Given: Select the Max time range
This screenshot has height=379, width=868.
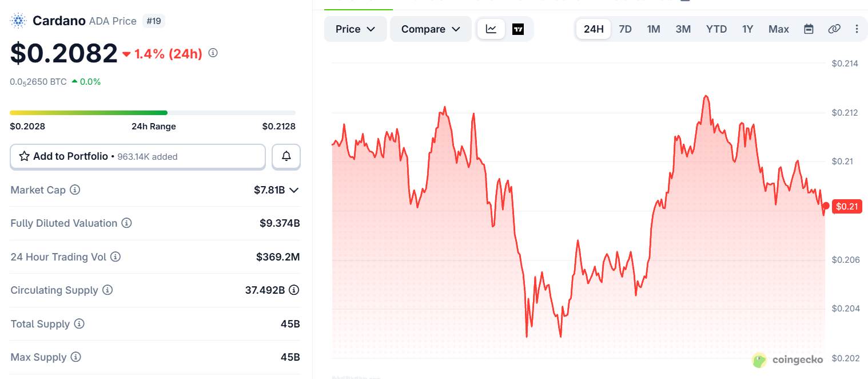Looking at the screenshot, I should coord(779,29).
